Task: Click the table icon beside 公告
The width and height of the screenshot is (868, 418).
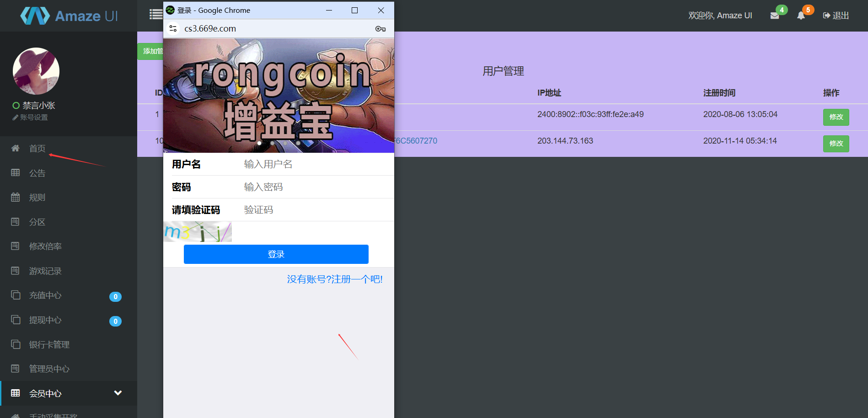Action: 16,172
